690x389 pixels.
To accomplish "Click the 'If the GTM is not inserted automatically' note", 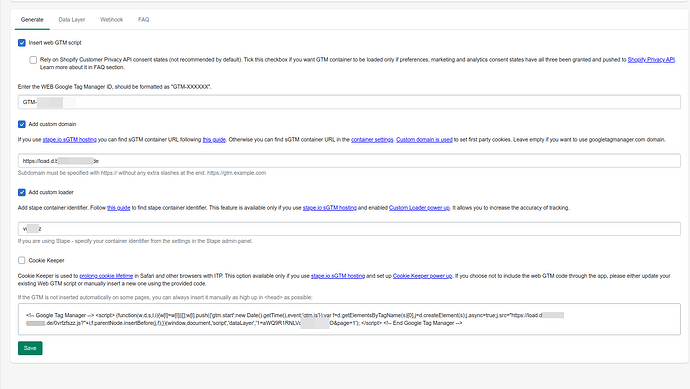I will tap(165, 297).
